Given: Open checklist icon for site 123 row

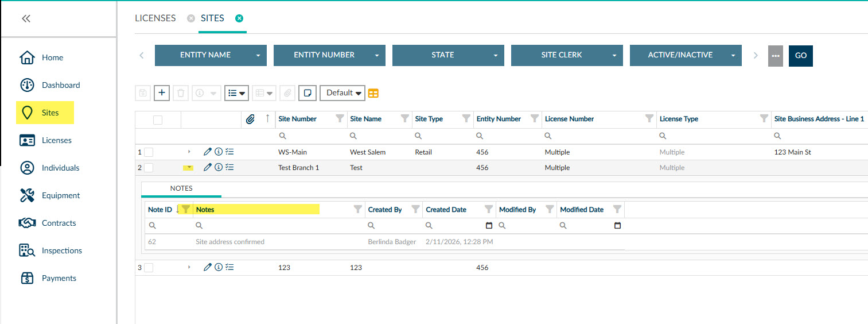Looking at the screenshot, I should [x=229, y=267].
